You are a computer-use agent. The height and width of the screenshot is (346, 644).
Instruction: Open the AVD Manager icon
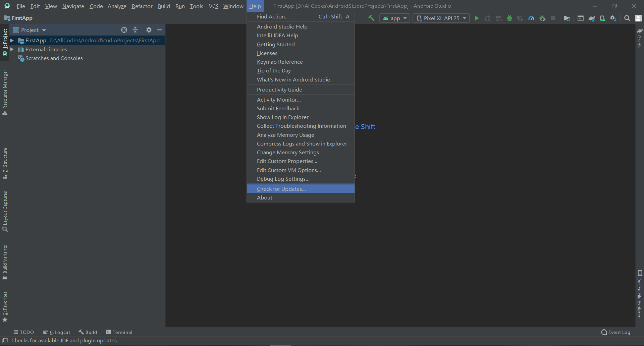coord(602,18)
